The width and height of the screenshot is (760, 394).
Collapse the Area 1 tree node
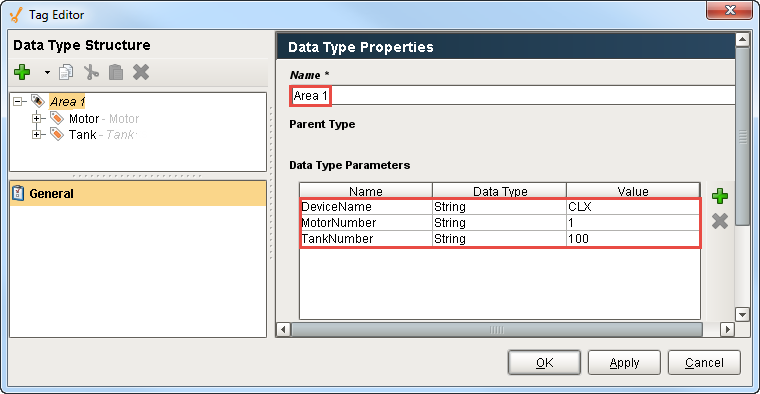pyautogui.click(x=18, y=102)
